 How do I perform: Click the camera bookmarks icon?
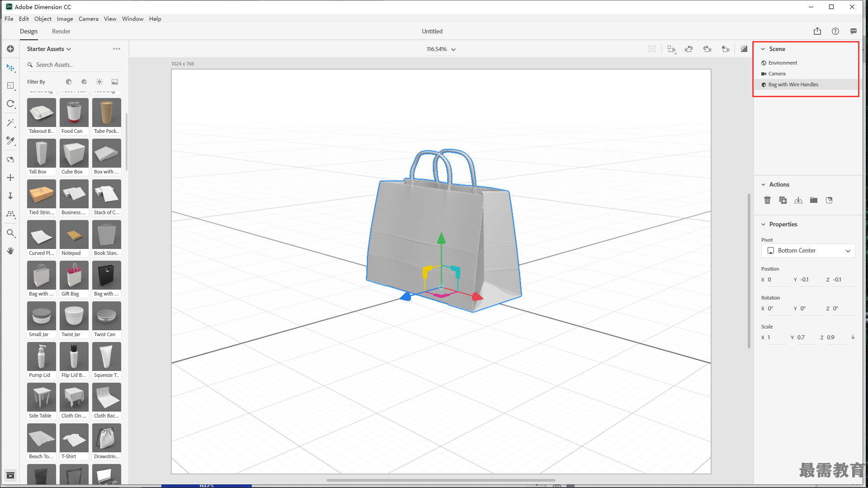point(726,49)
